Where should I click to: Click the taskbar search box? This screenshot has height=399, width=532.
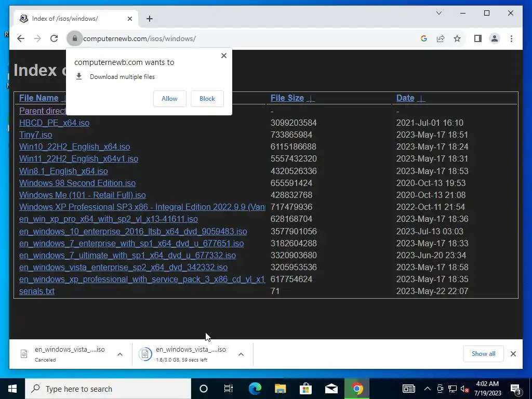108,389
